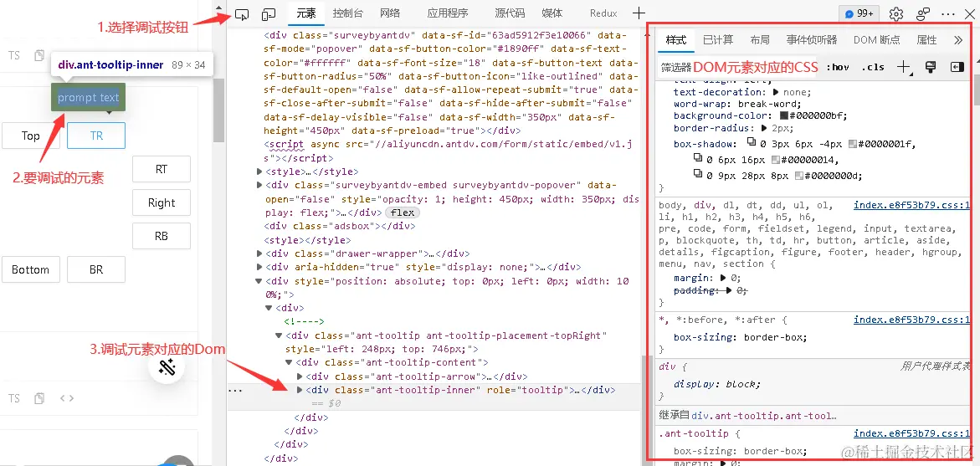Open index.e8f53b79.css link beside body, div rule
The image size is (980, 466).
[912, 205]
